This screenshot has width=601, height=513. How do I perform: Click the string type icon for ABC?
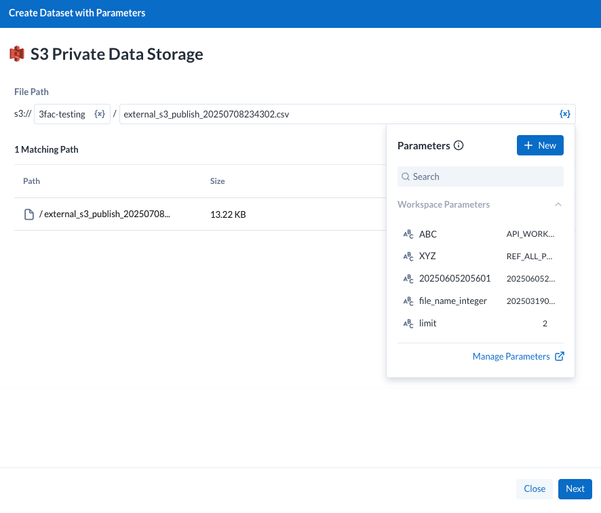(408, 234)
